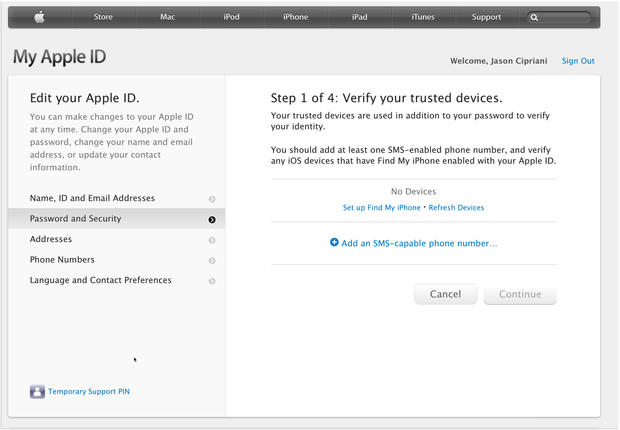Image resolution: width=620 pixels, height=430 pixels.
Task: Click arrow icon next to Phone Numbers
Action: (x=212, y=260)
